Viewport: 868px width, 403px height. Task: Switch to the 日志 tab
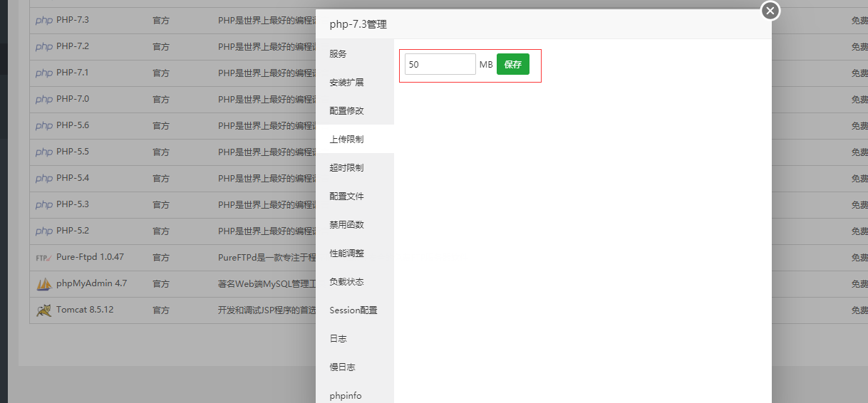tap(355, 339)
